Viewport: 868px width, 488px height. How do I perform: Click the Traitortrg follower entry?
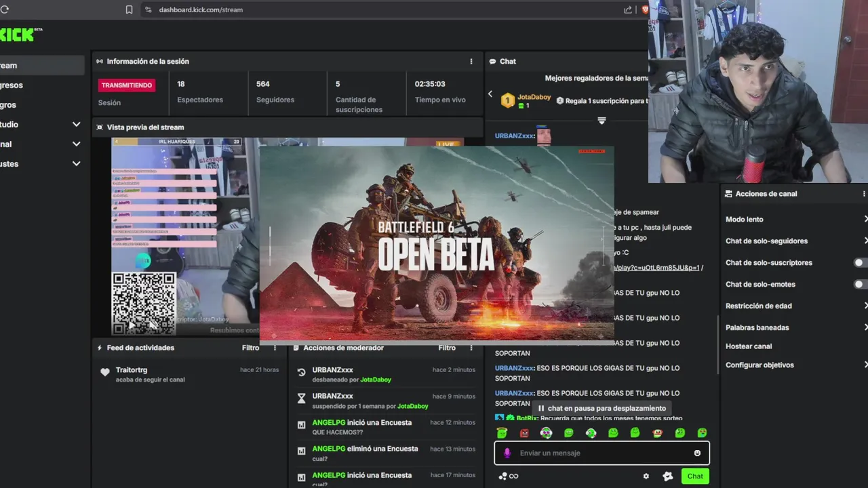[189, 374]
